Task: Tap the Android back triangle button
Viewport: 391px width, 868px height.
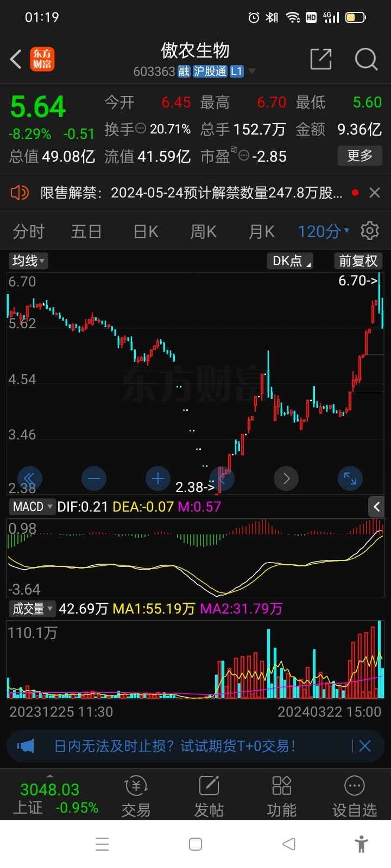Action: (x=289, y=844)
